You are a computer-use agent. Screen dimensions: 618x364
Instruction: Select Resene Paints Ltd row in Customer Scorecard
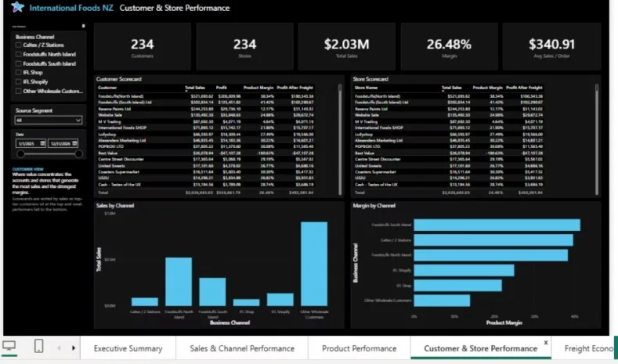[206, 109]
